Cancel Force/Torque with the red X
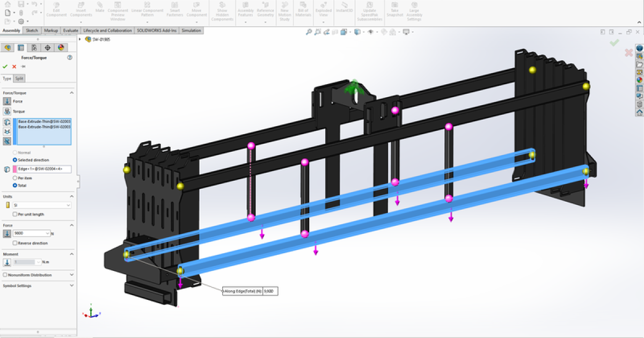This screenshot has height=338, width=644. click(13, 67)
